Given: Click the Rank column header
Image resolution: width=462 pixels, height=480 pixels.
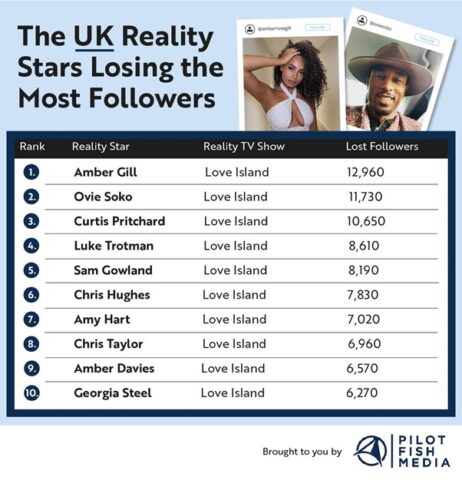Looking at the screenshot, I should (32, 146).
